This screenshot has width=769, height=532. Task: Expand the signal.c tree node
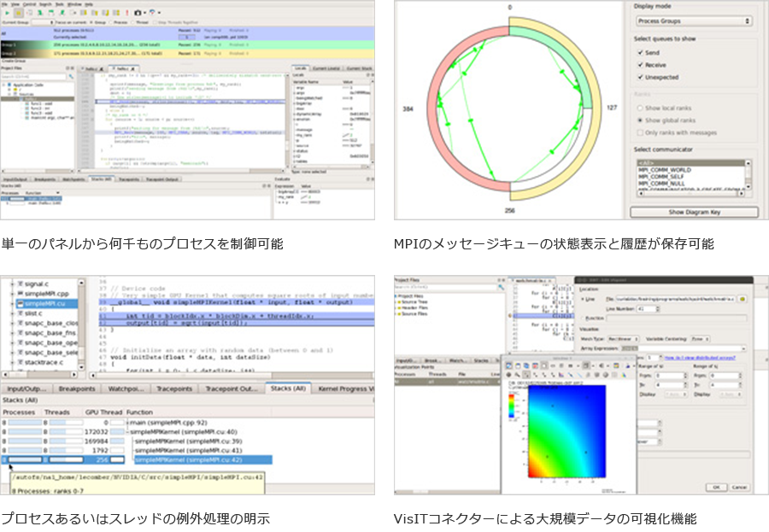tap(12, 284)
